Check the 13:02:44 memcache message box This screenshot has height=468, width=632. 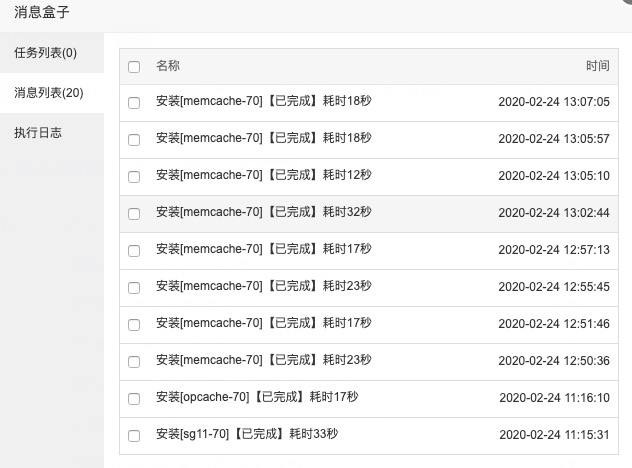click(x=134, y=214)
